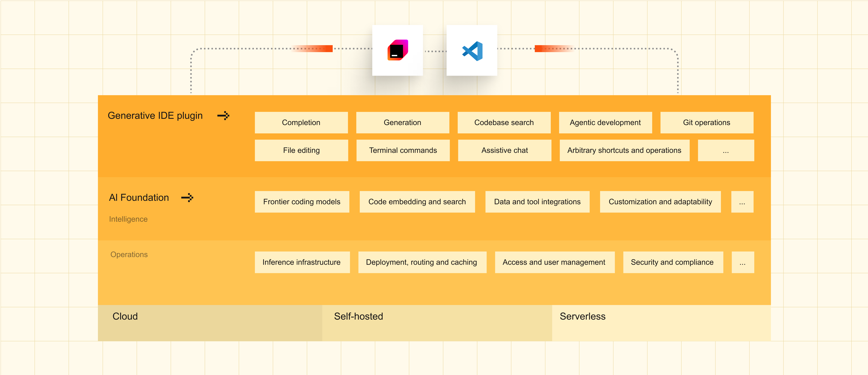
Task: Expand the ellipsis after Security and compliance
Action: tap(743, 262)
